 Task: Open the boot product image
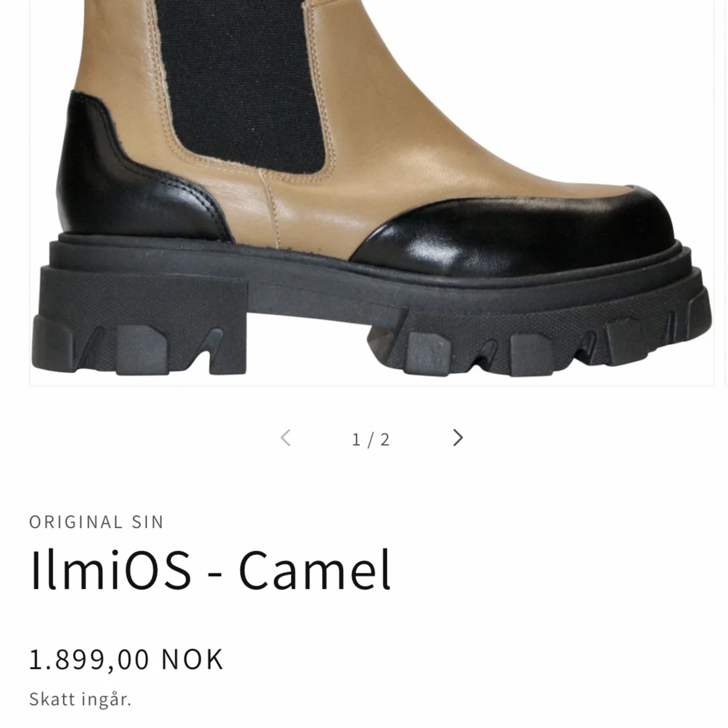(371, 192)
